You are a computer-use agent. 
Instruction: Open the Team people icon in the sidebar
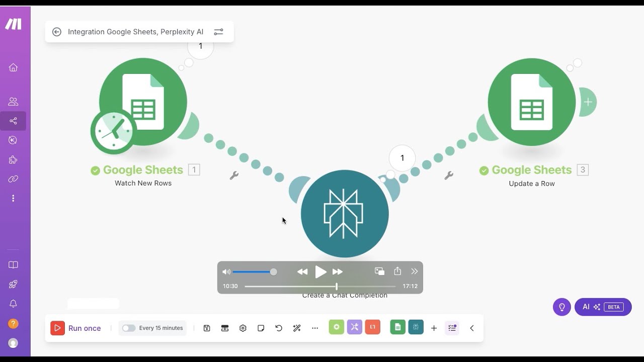[14, 102]
